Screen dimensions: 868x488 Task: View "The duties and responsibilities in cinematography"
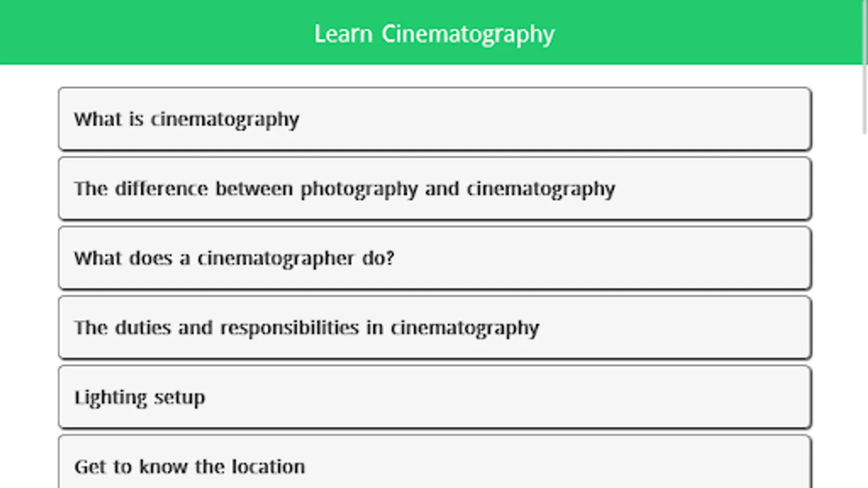tap(434, 328)
